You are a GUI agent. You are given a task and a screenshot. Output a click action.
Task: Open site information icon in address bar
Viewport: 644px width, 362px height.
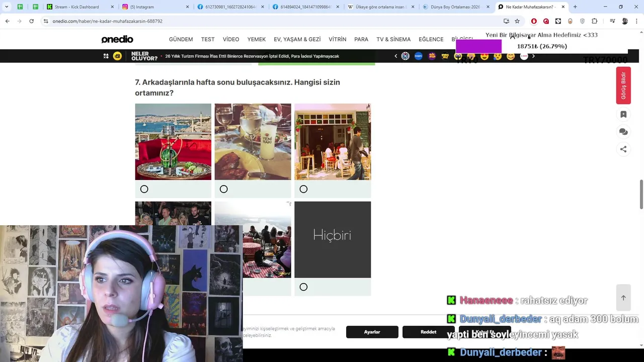pyautogui.click(x=46, y=21)
